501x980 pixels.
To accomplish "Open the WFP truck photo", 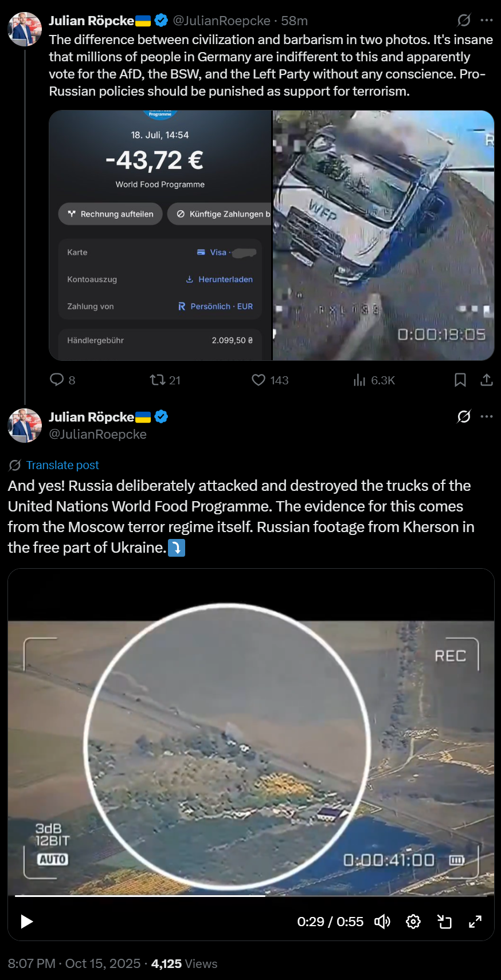I will [x=383, y=235].
